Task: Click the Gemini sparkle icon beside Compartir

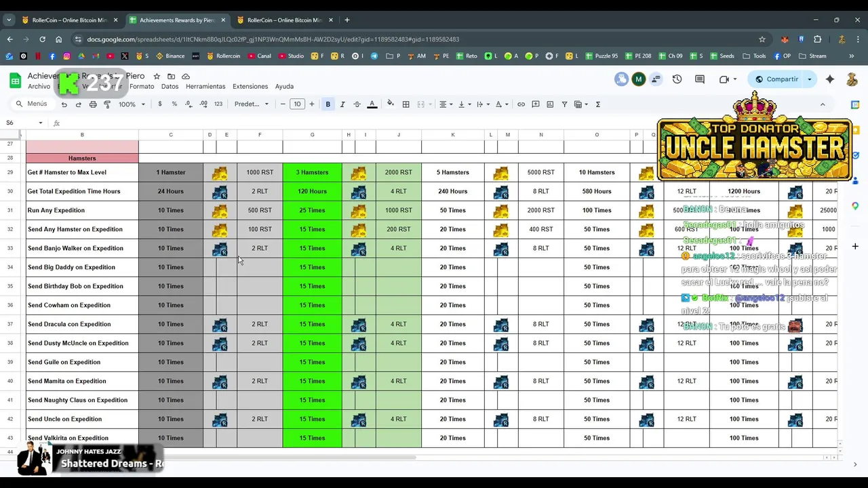Action: click(x=830, y=79)
